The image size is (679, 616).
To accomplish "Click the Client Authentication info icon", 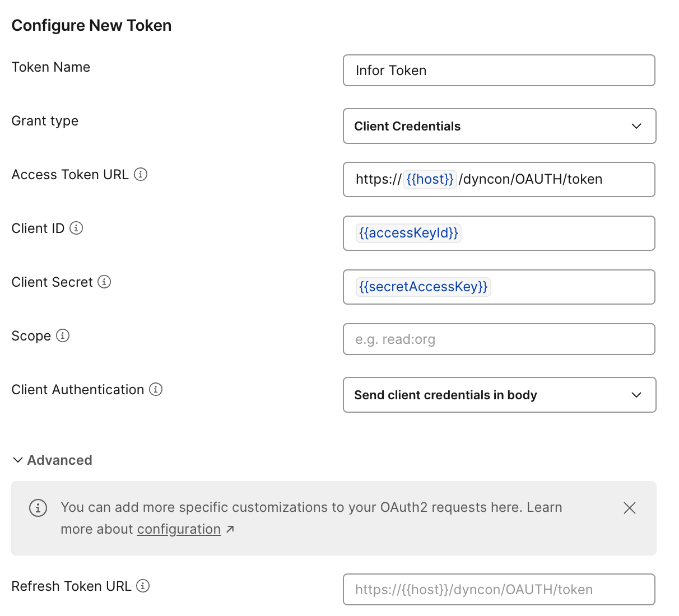I will pos(156,389).
